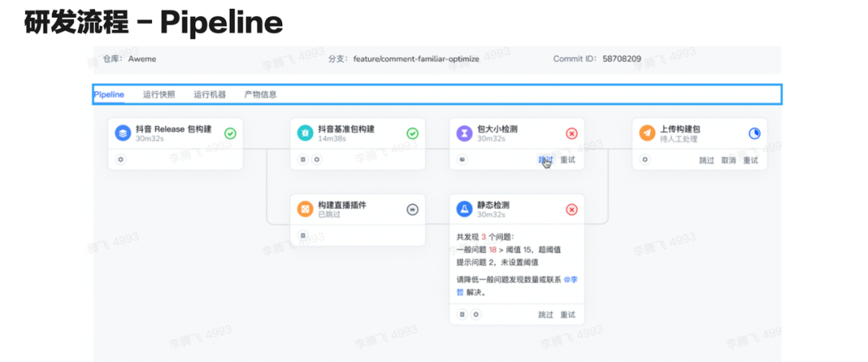Click the teal bug icon on 抖音基准包构建
The height and width of the screenshot is (362, 868).
click(305, 133)
